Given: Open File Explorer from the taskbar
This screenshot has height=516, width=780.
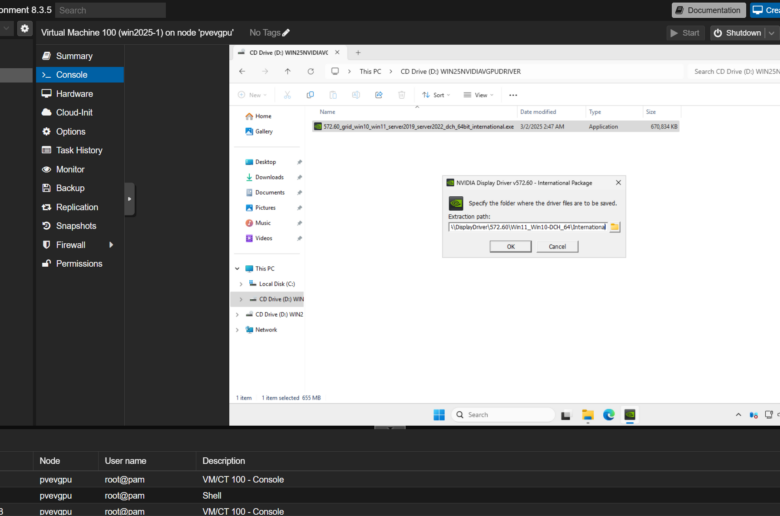Looking at the screenshot, I should click(x=588, y=415).
